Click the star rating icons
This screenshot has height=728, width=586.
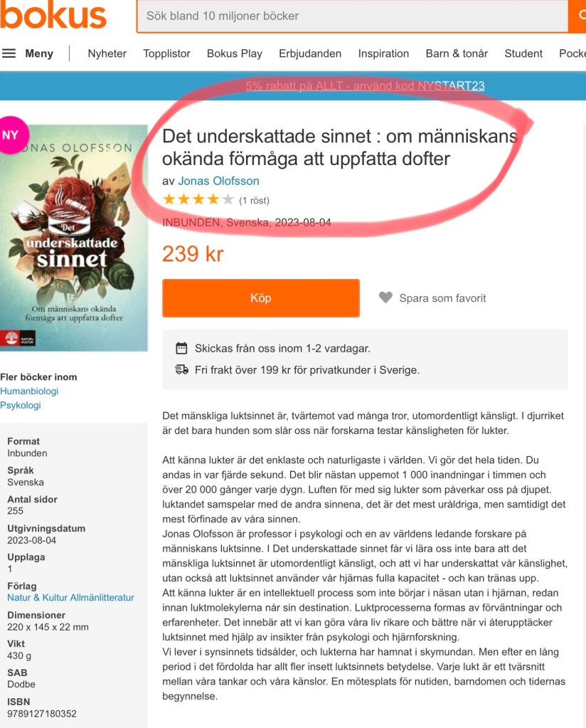[198, 200]
